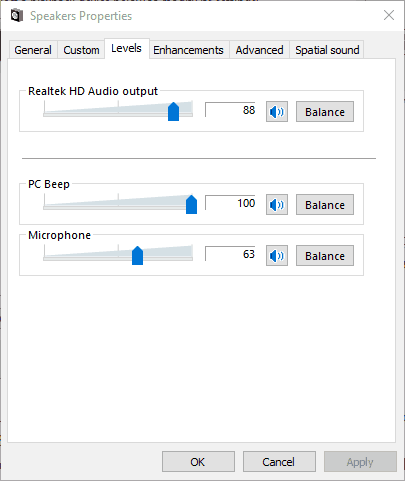Click the PC Beep volume slider thumb
This screenshot has height=481, width=405.
191,205
